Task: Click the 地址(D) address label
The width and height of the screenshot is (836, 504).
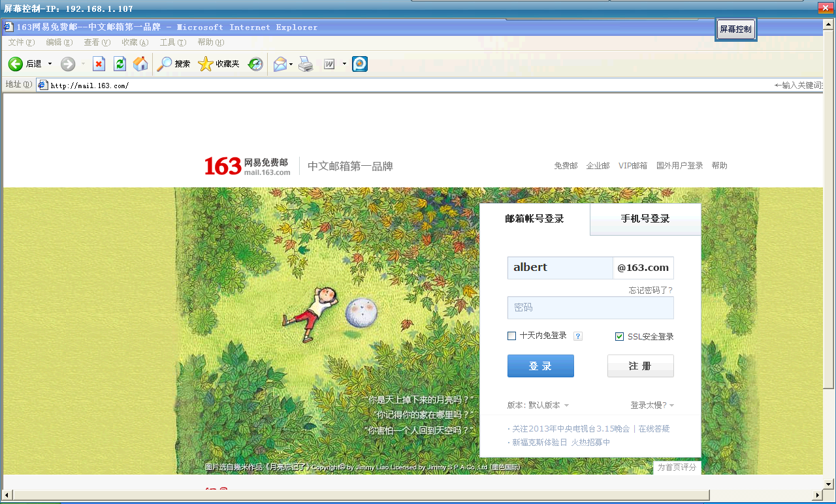Action: coord(18,85)
